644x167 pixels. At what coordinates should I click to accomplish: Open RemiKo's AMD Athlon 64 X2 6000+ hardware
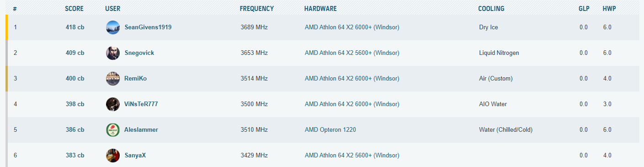pyautogui.click(x=352, y=79)
